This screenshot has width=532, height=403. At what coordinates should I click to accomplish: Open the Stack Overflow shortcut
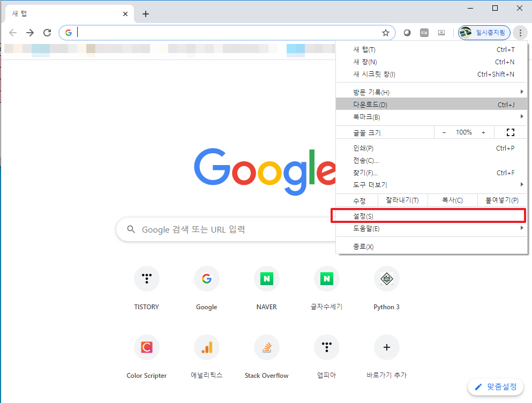[x=267, y=356]
